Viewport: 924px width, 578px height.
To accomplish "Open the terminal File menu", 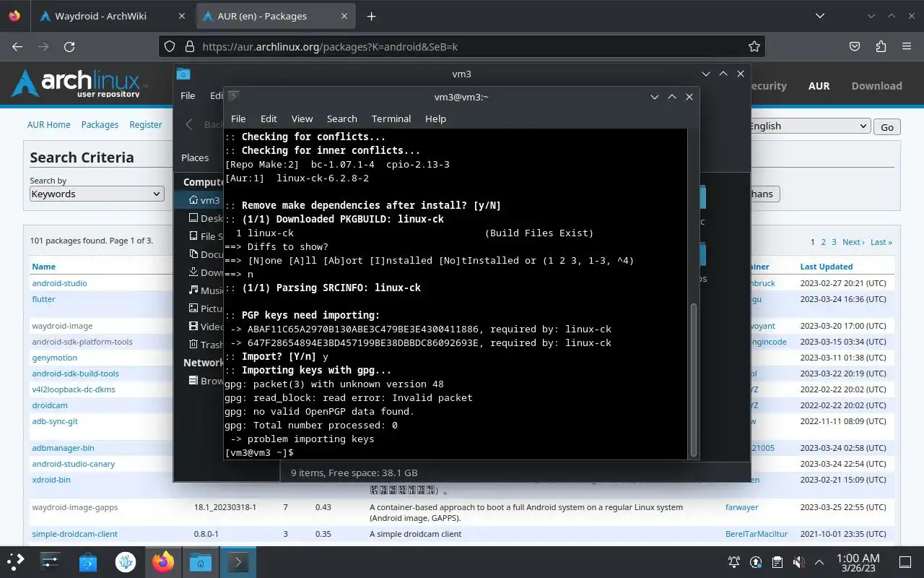I will tap(238, 118).
